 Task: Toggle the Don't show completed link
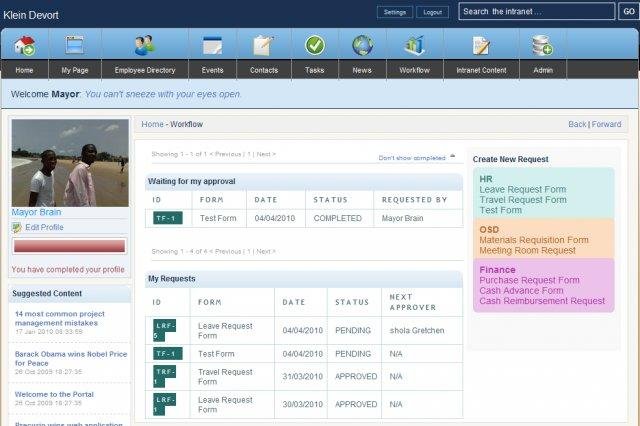point(411,158)
